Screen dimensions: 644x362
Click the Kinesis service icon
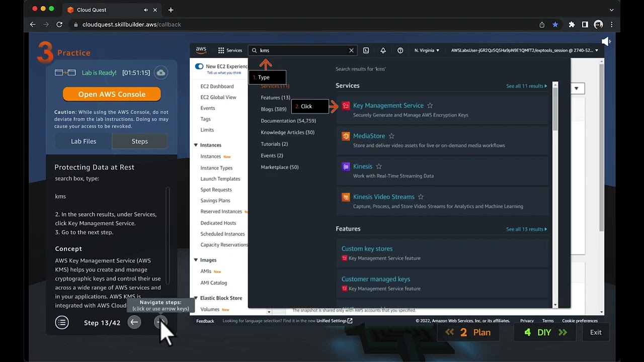point(346,166)
